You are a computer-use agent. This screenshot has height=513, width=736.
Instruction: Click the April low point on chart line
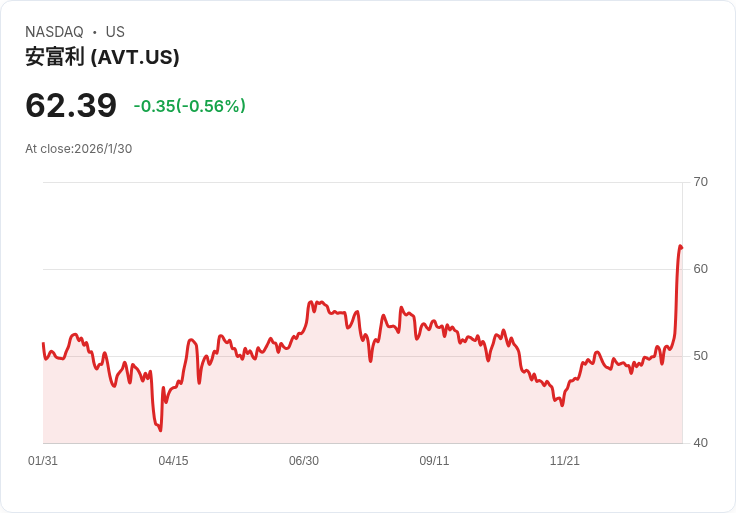point(161,430)
